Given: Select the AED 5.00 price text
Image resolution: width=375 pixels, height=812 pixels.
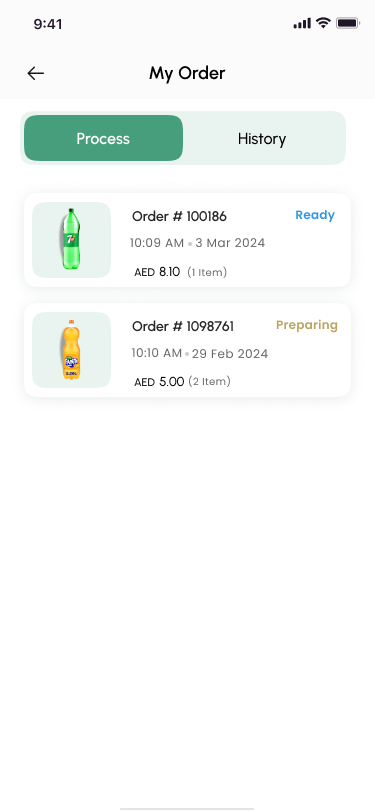Looking at the screenshot, I should click(159, 382).
